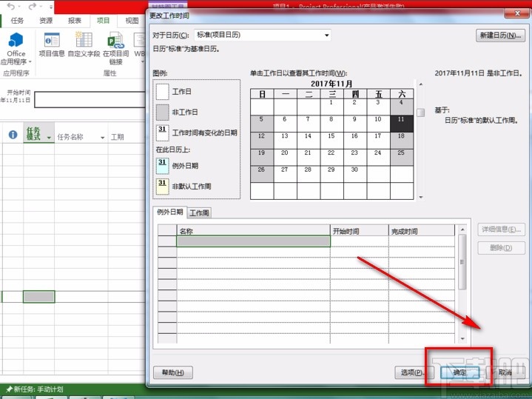
Task: Click the 删除(D) button
Action: coord(501,248)
